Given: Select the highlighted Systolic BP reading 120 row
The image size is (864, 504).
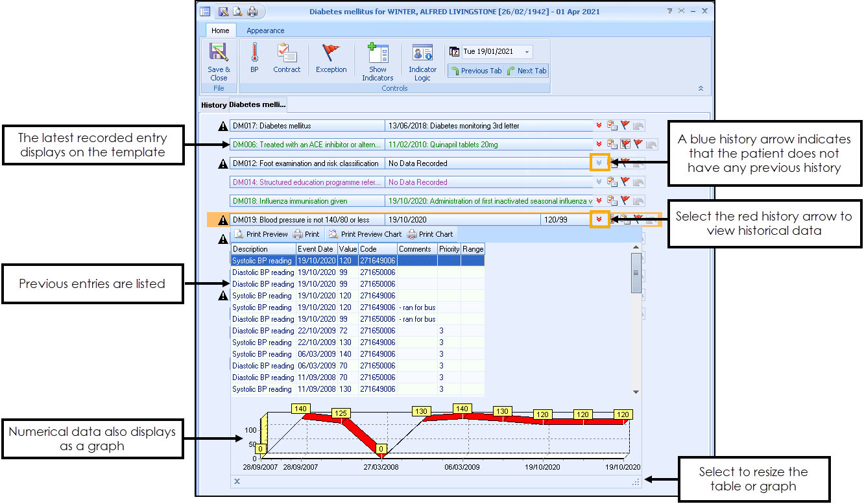Looking at the screenshot, I should [357, 261].
